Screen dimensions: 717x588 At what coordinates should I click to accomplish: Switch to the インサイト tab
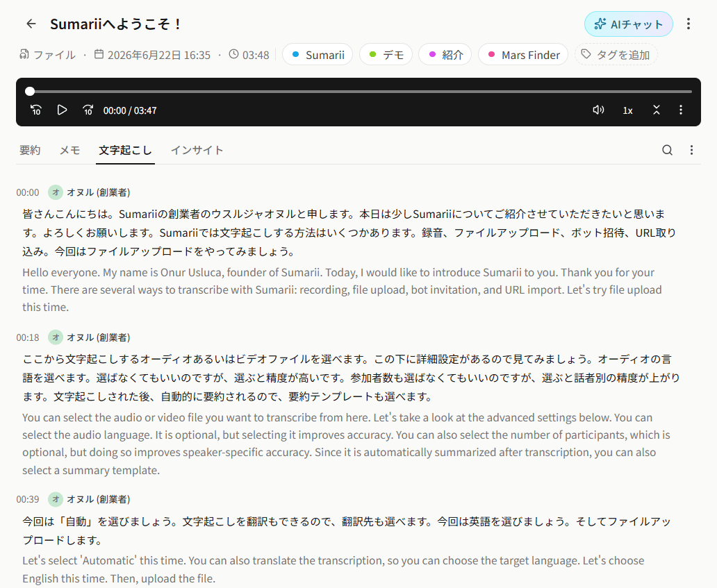tap(197, 151)
